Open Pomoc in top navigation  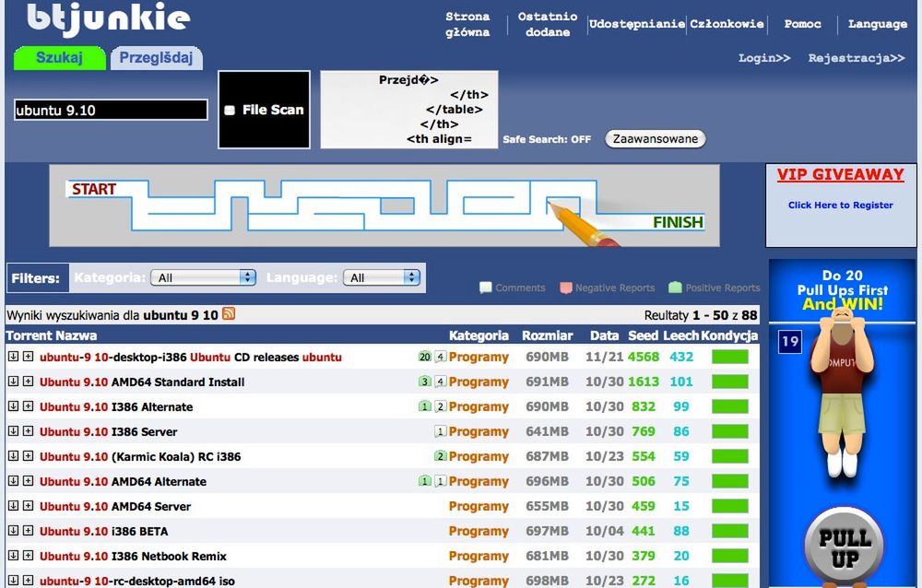[x=803, y=24]
